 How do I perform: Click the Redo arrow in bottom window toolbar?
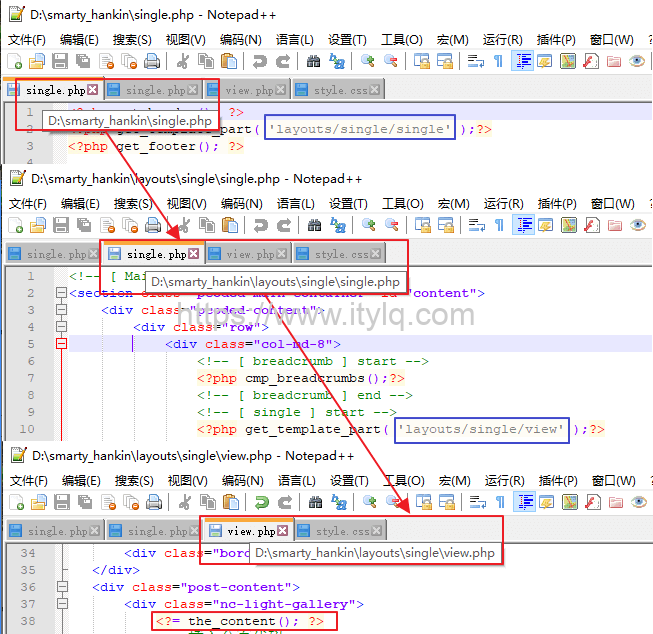(x=284, y=502)
